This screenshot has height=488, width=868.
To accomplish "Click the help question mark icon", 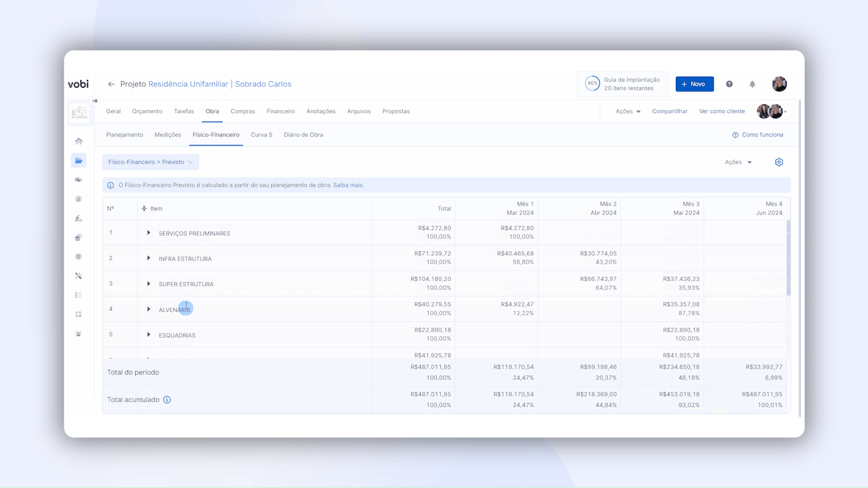I will pos(729,84).
